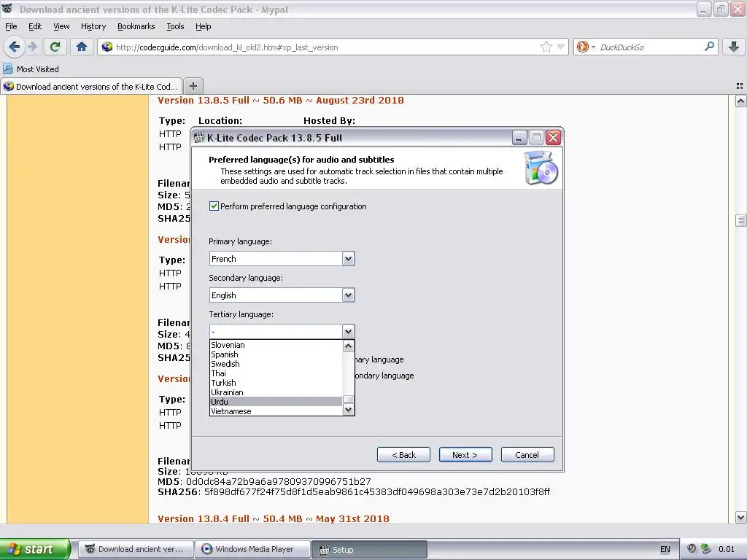The image size is (747, 560).
Task: Collapse the Tertiary language dropdown
Action: pos(348,332)
